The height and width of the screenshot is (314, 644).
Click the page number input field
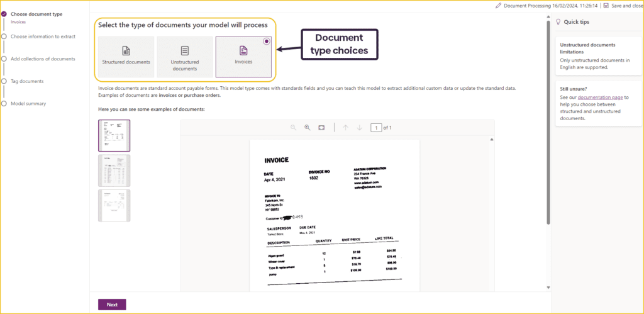click(x=376, y=128)
